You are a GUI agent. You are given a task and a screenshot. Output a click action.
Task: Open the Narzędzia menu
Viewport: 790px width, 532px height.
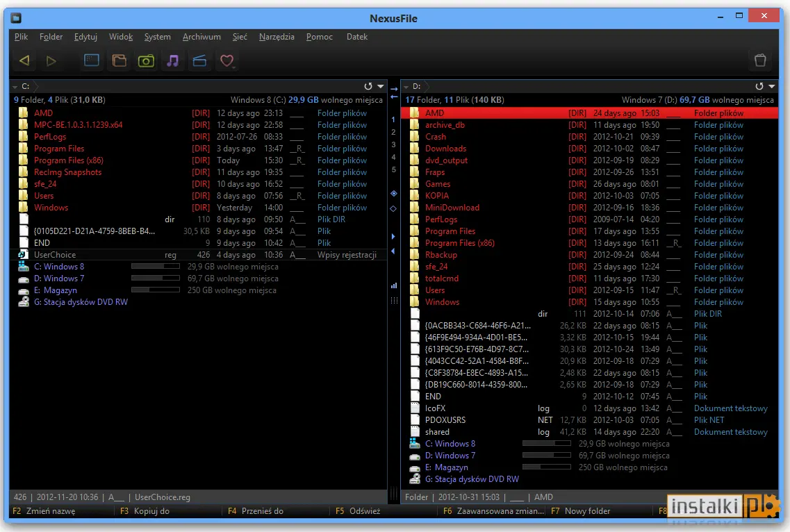tap(277, 37)
